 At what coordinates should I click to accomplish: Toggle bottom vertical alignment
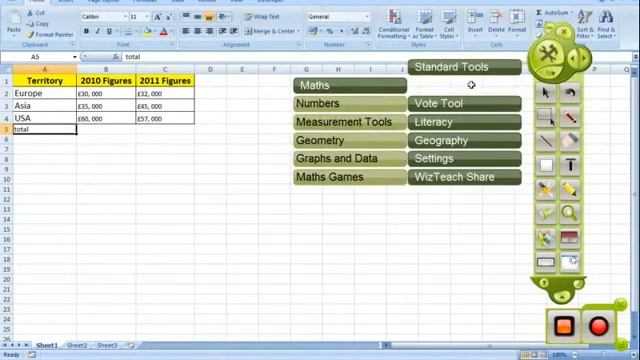tap(209, 17)
